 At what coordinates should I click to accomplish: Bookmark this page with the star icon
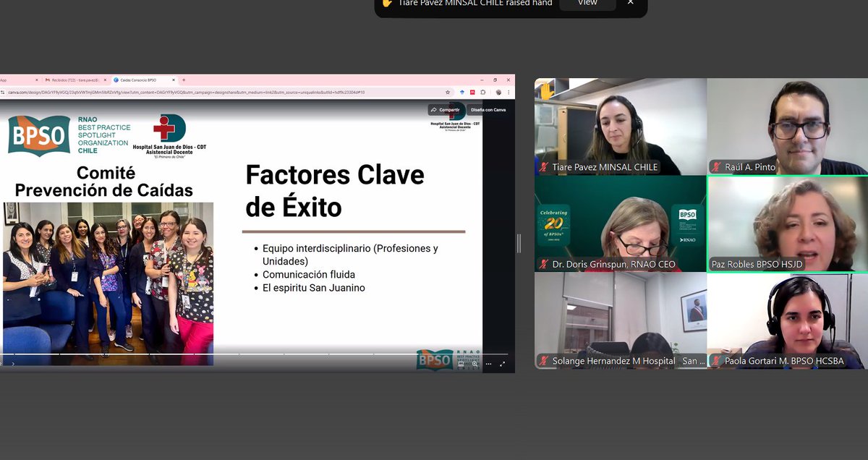pyautogui.click(x=448, y=93)
